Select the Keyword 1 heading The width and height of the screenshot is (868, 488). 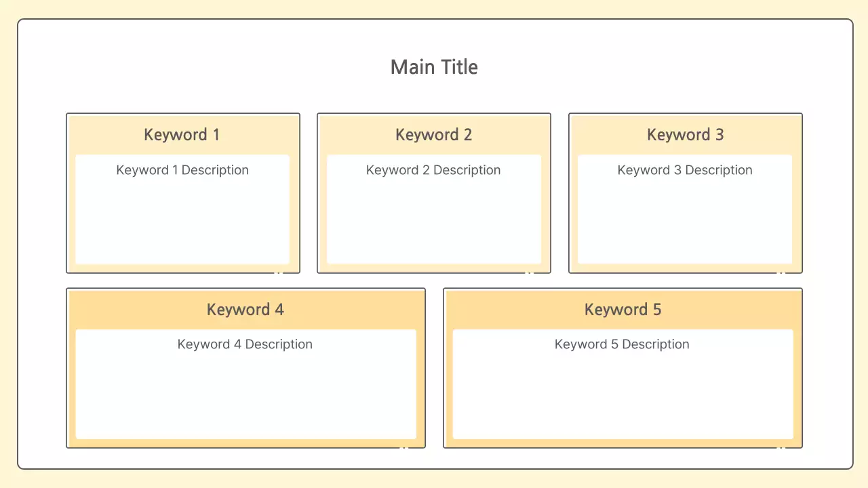(182, 135)
